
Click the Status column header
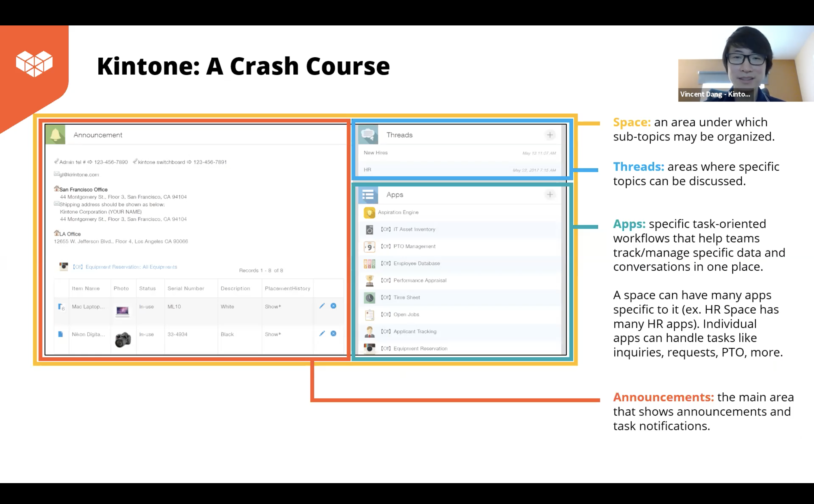point(147,288)
